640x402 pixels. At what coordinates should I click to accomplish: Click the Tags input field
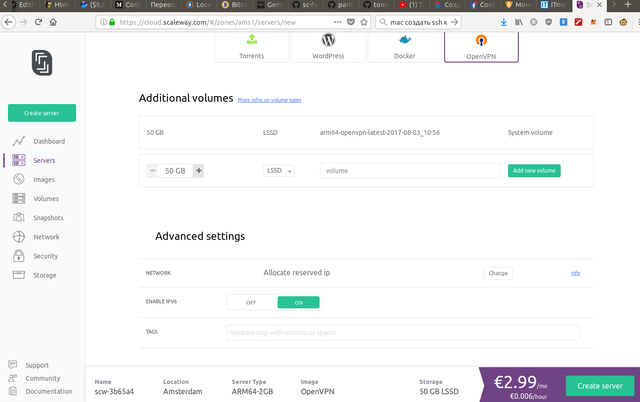[403, 333]
